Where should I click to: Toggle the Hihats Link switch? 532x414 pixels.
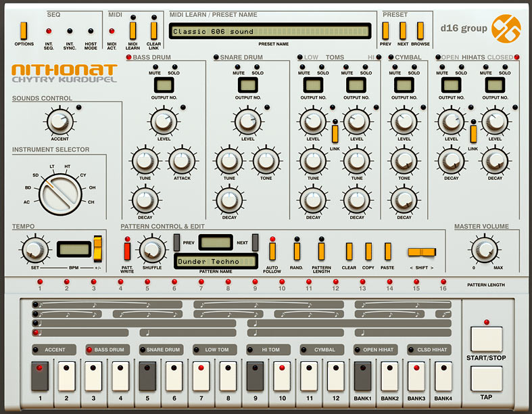pyautogui.click(x=473, y=133)
